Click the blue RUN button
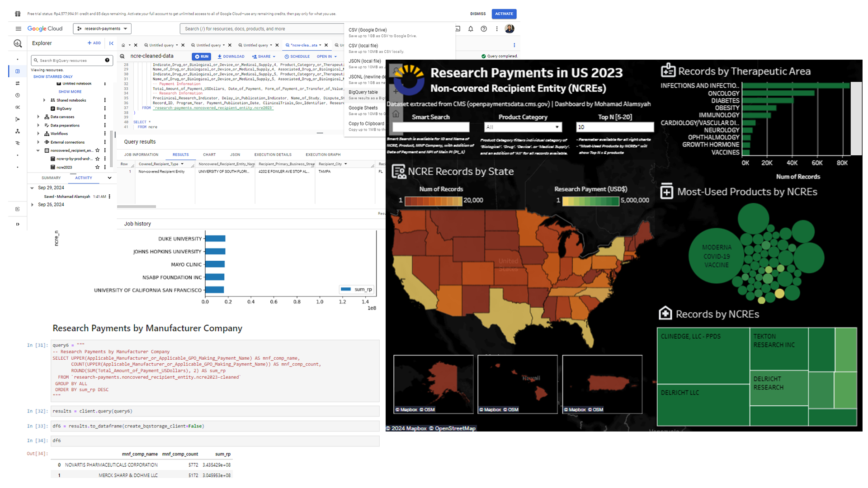868x488 pixels. coord(202,56)
